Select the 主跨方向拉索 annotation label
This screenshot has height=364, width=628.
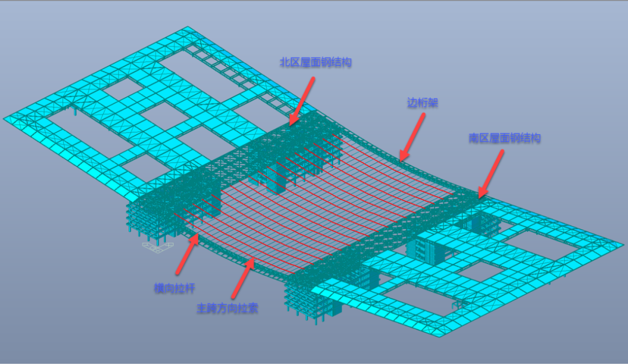(x=227, y=309)
